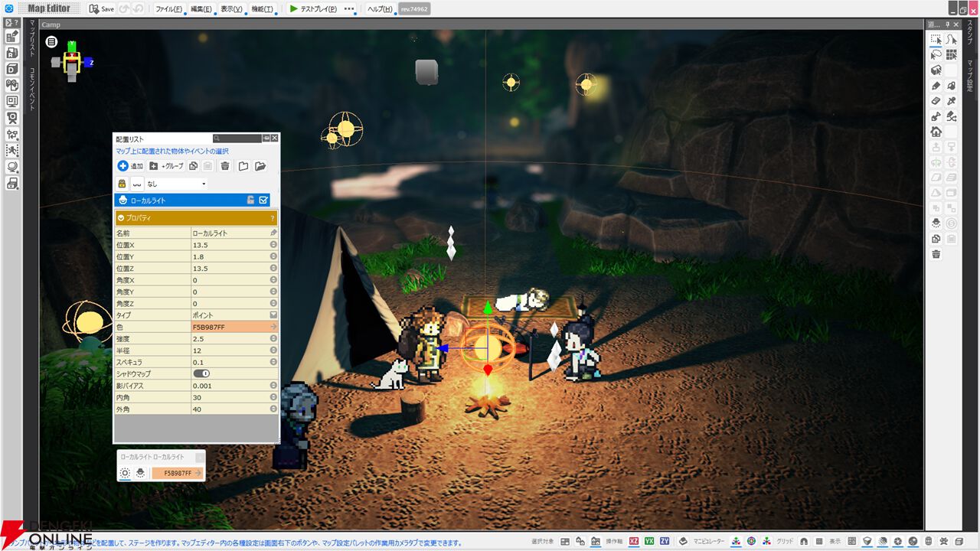The height and width of the screenshot is (551, 980).
Task: Click the 位置X value field
Action: [230, 245]
